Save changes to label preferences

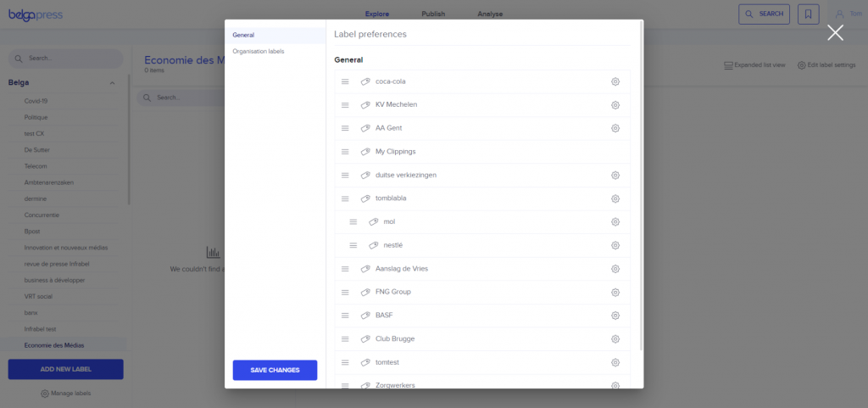pyautogui.click(x=275, y=370)
